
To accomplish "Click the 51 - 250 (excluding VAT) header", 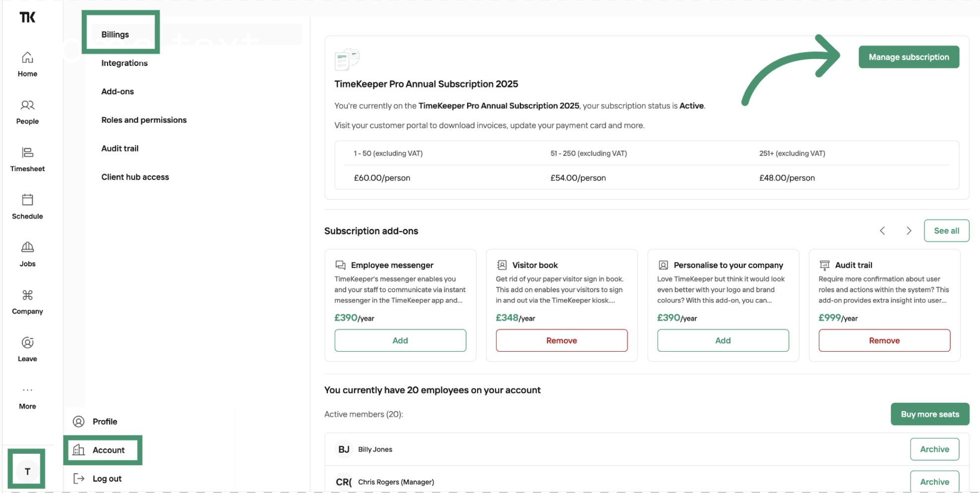I will click(x=589, y=153).
